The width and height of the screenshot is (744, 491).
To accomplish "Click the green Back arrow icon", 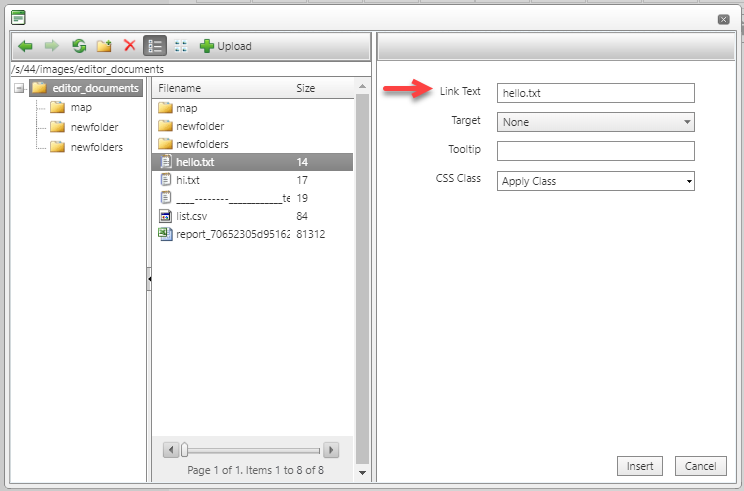I will pos(26,46).
